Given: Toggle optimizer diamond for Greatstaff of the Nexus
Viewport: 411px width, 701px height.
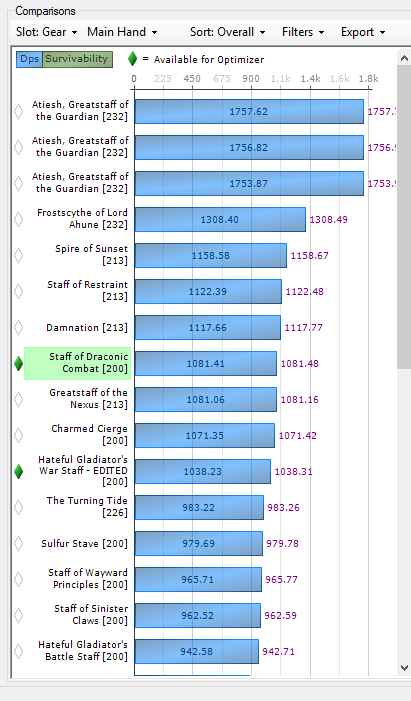Looking at the screenshot, I should (18, 399).
